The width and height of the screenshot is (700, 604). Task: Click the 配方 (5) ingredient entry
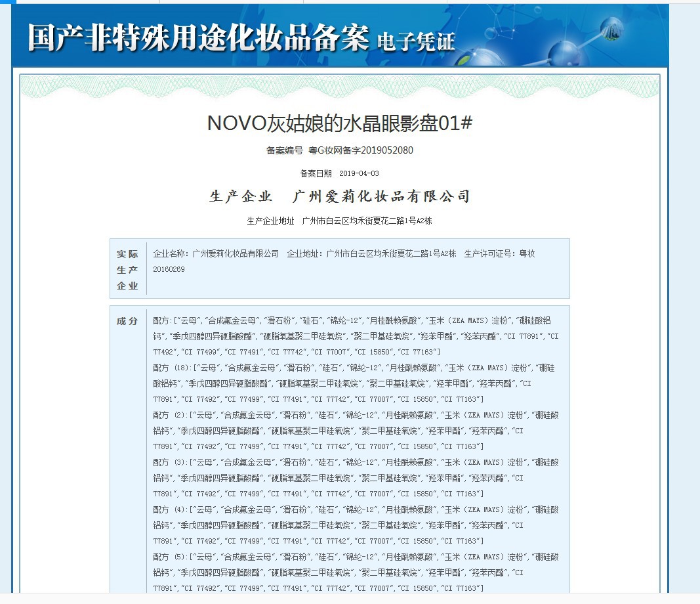(356, 572)
